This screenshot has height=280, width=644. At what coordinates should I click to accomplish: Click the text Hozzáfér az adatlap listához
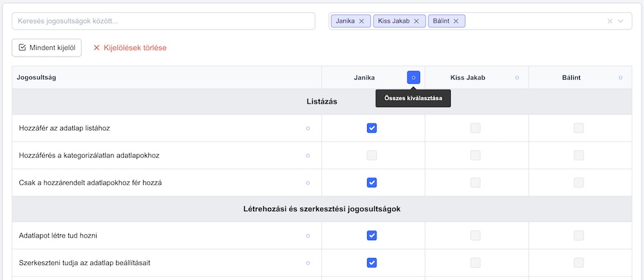pos(64,128)
